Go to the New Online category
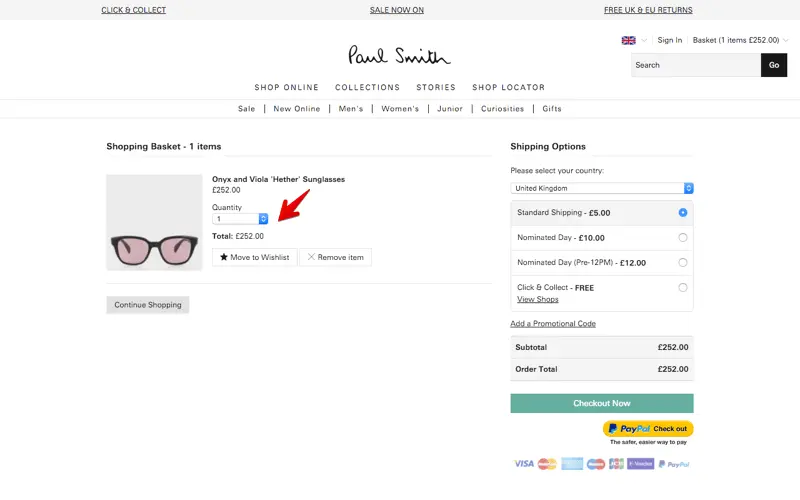 pyautogui.click(x=296, y=109)
